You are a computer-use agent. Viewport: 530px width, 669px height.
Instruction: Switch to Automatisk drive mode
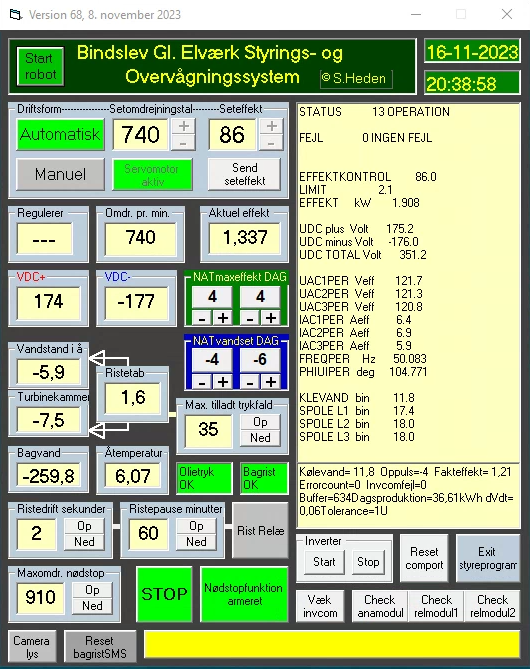coord(60,134)
